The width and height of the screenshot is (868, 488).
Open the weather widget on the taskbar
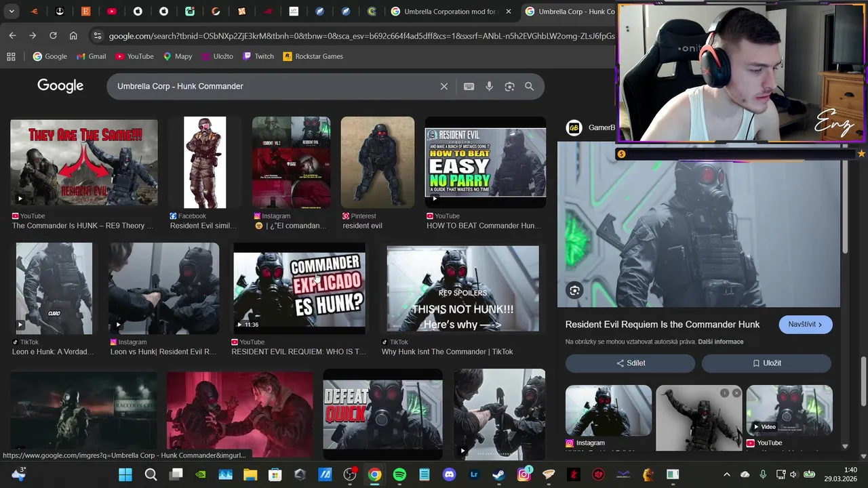tap(18, 474)
